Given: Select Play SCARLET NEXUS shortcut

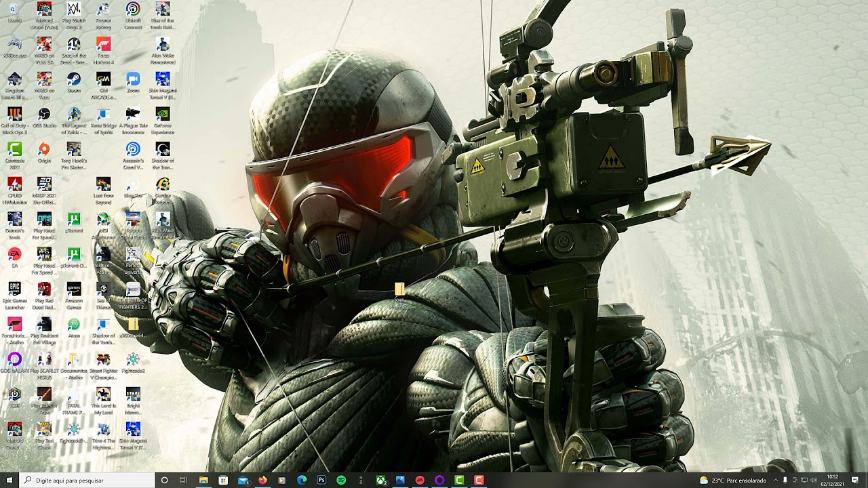Looking at the screenshot, I should [44, 366].
